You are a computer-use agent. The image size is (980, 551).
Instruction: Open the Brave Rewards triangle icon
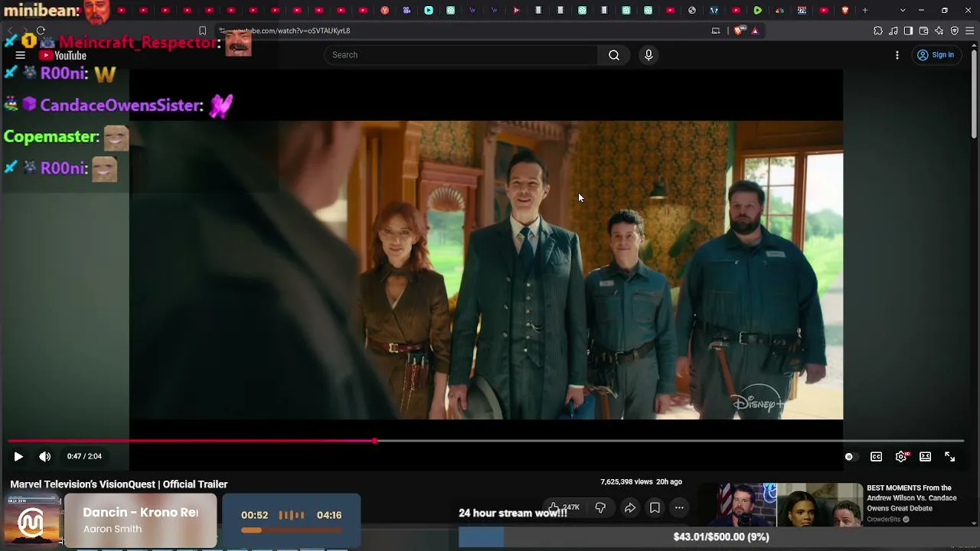(x=755, y=31)
